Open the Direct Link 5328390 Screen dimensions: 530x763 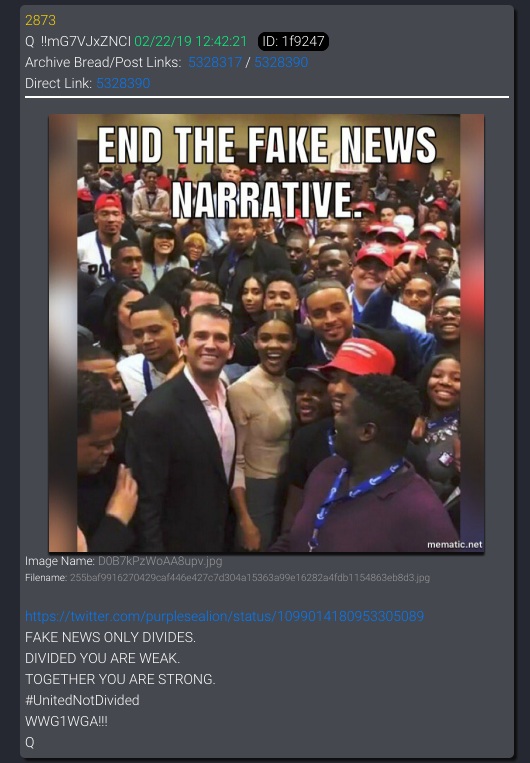click(123, 83)
